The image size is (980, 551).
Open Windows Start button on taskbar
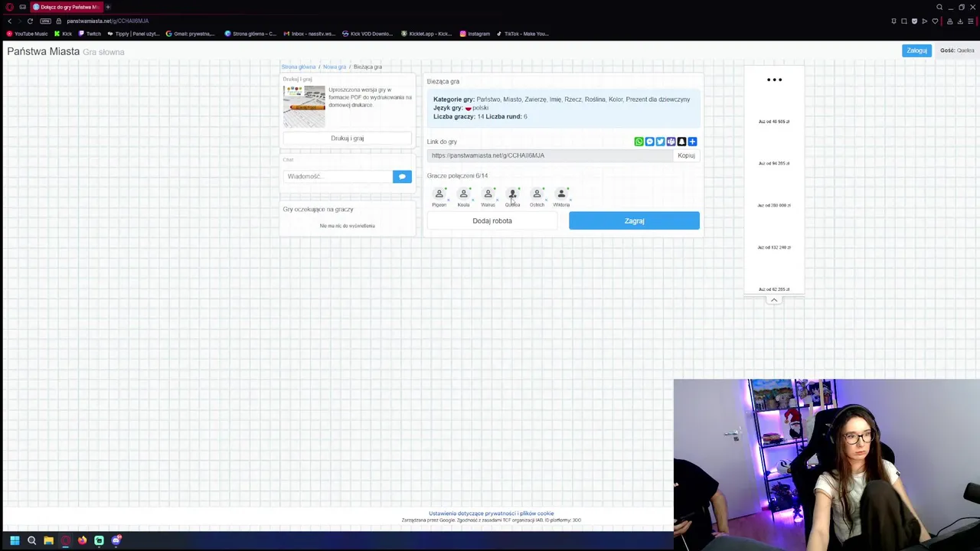coord(15,540)
